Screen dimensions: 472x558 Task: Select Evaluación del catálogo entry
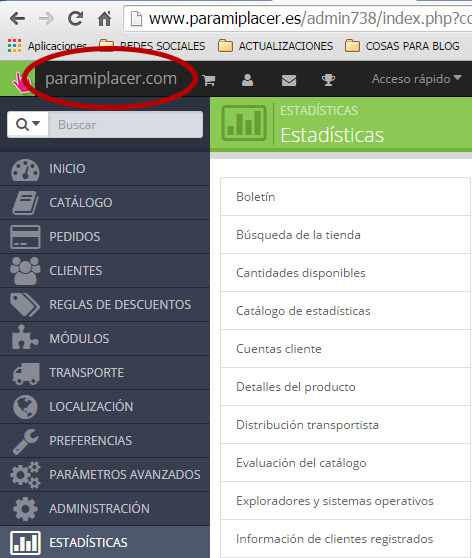(x=345, y=463)
